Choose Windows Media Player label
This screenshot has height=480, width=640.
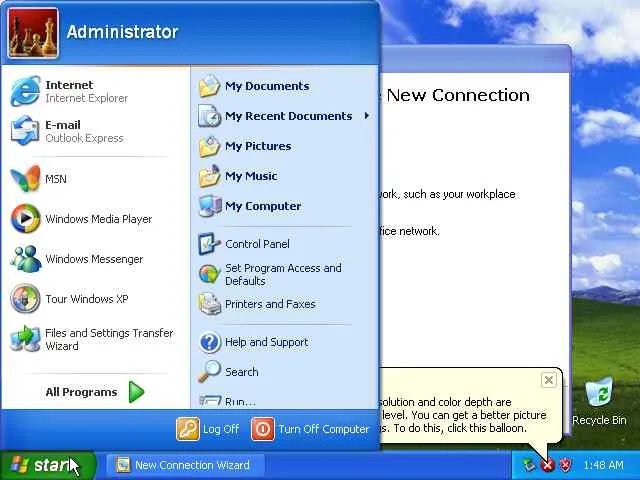99,219
